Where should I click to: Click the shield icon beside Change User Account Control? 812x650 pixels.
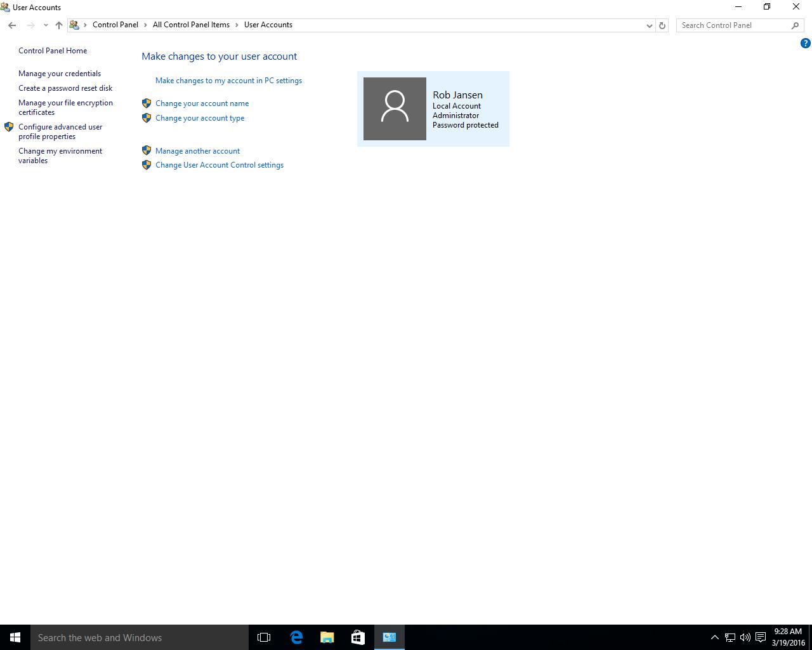pos(147,164)
